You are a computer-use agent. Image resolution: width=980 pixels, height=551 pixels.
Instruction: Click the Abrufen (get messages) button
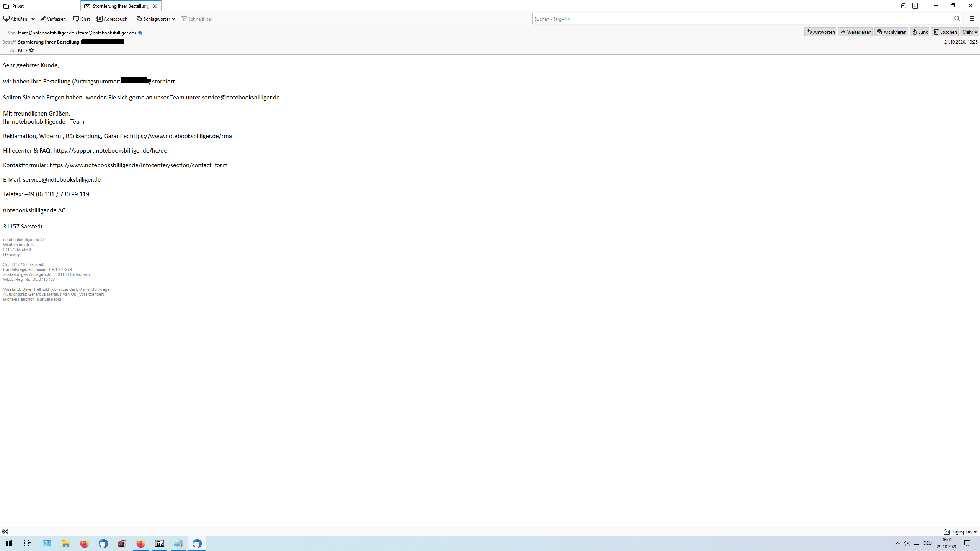[x=15, y=19]
